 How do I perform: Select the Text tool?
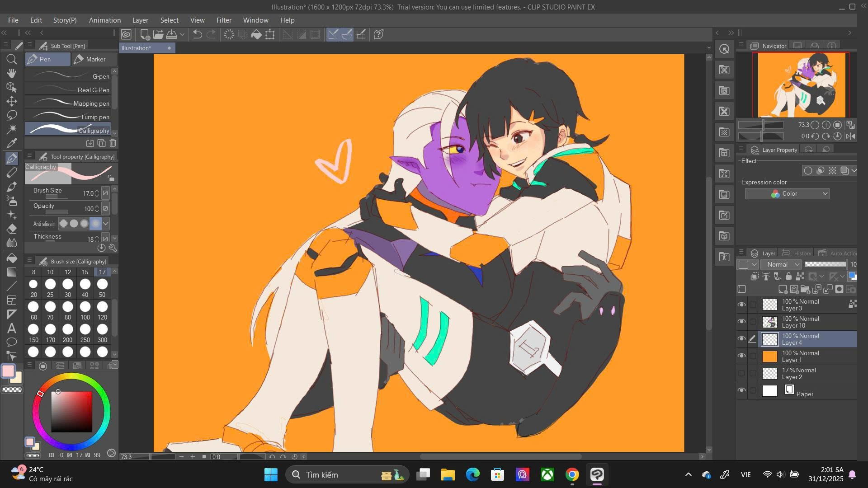pyautogui.click(x=12, y=328)
